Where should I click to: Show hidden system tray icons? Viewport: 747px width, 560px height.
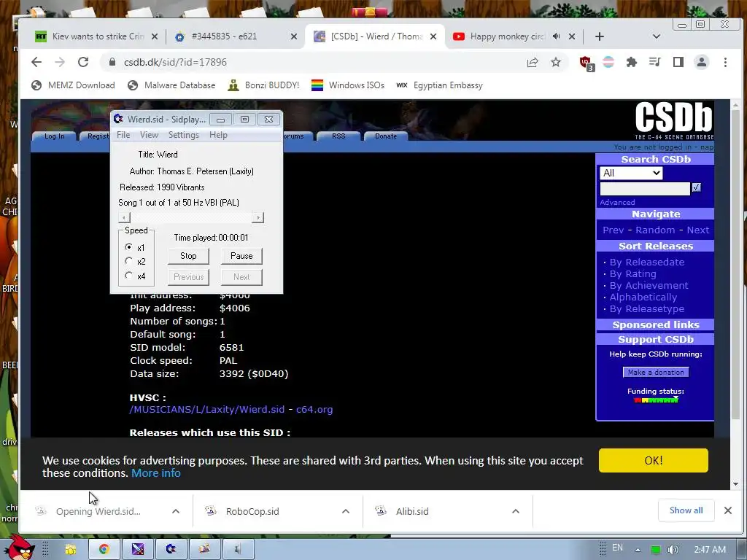pyautogui.click(x=638, y=550)
